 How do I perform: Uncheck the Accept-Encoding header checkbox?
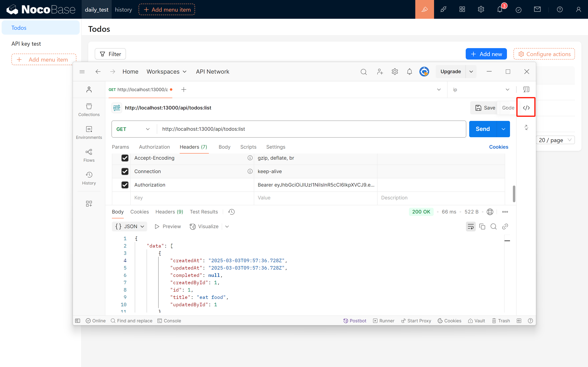tap(125, 158)
